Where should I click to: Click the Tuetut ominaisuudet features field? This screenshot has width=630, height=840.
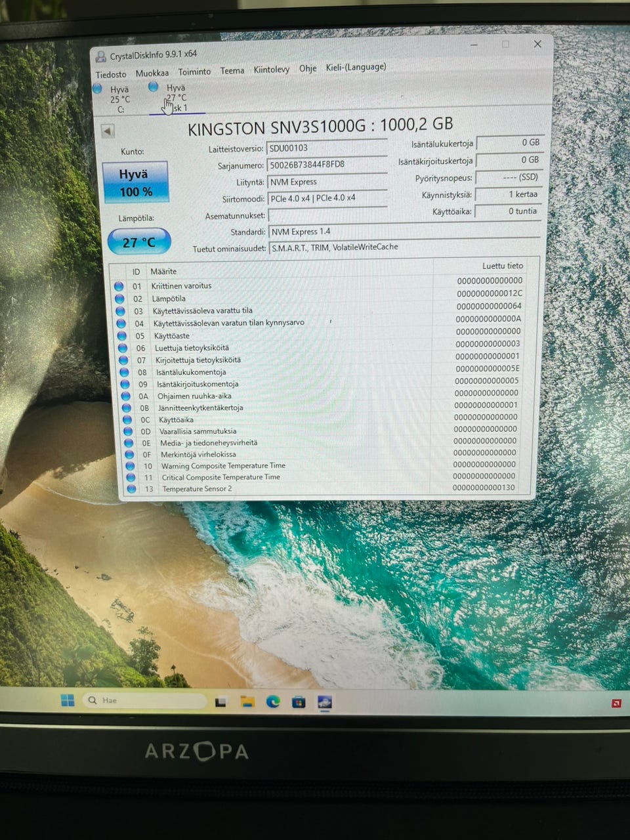404,247
